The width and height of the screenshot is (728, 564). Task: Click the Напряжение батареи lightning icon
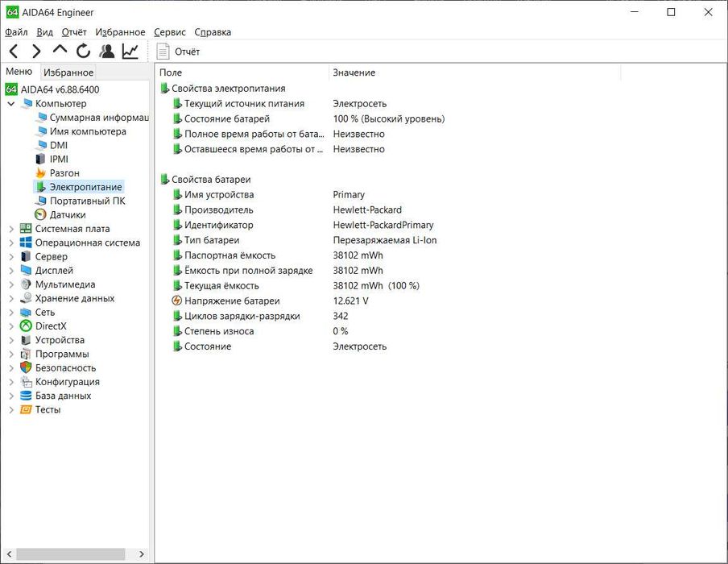click(x=176, y=301)
